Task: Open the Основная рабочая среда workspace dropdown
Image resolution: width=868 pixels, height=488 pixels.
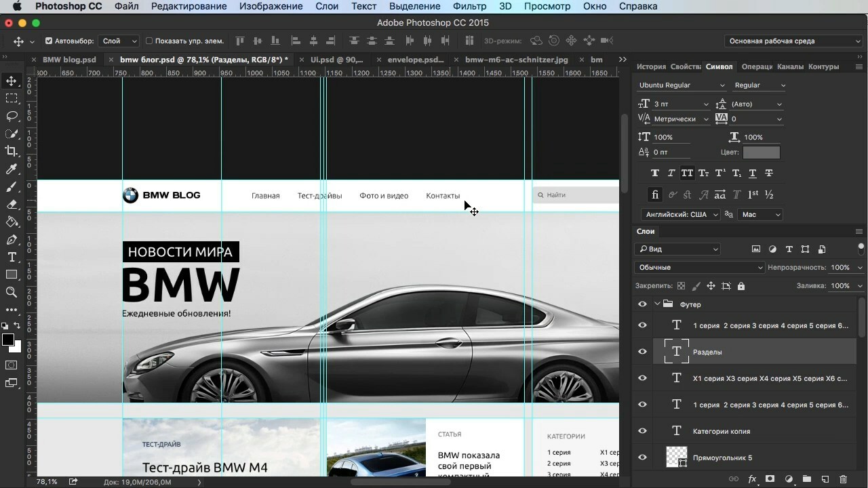Action: pos(793,41)
